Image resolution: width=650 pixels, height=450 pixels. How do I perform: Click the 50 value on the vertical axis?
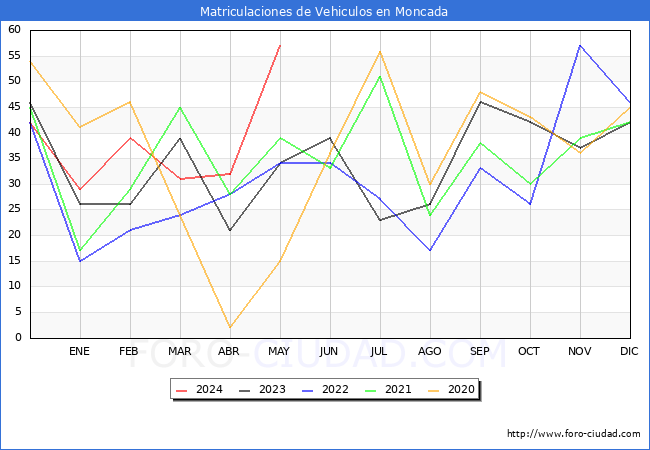(14, 81)
